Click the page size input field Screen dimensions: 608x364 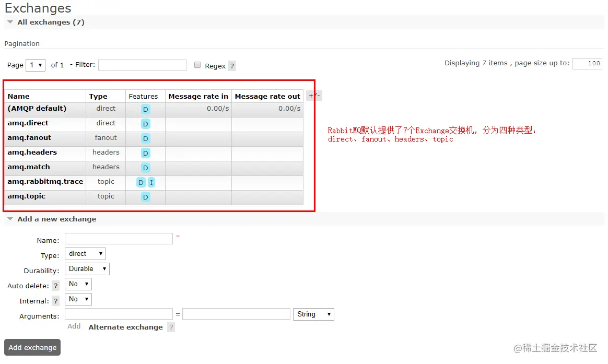click(588, 64)
